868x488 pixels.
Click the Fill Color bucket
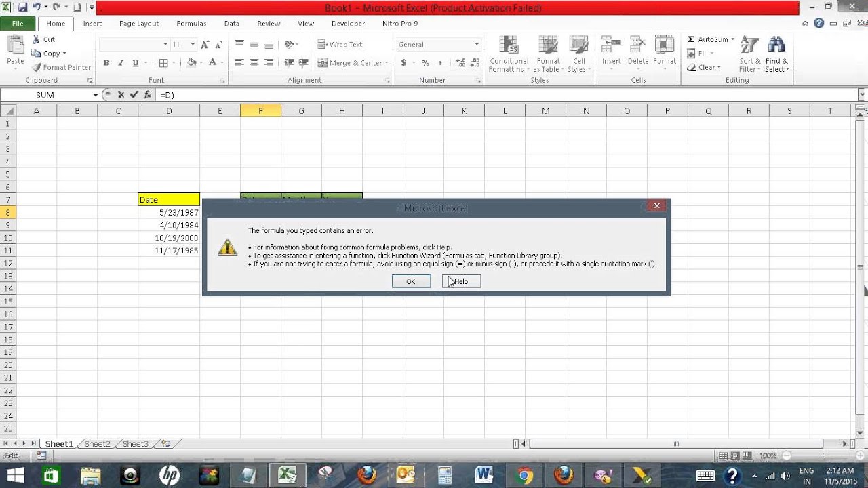pos(192,63)
